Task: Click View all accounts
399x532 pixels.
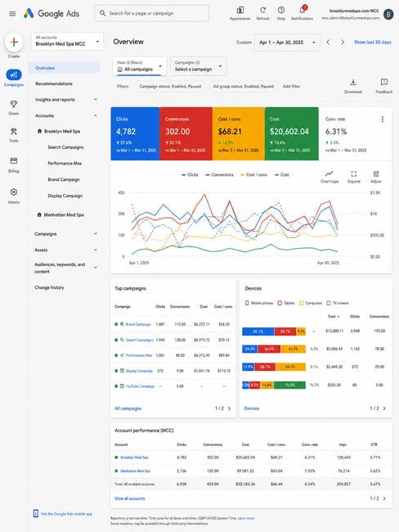Action: pyautogui.click(x=129, y=498)
